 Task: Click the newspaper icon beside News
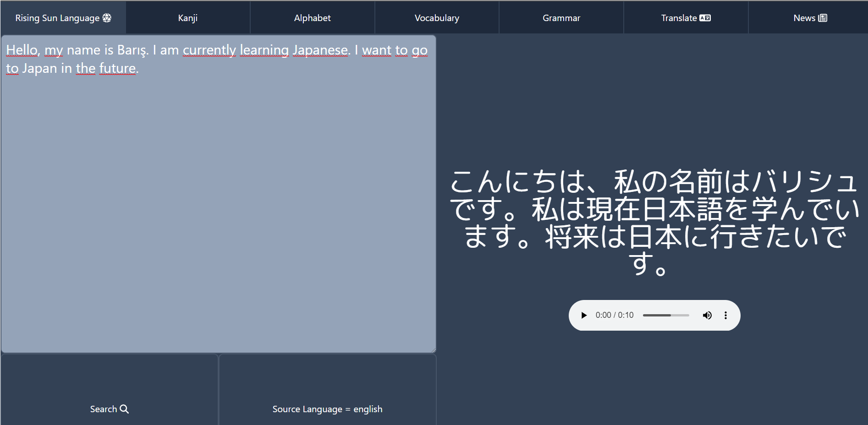click(823, 18)
